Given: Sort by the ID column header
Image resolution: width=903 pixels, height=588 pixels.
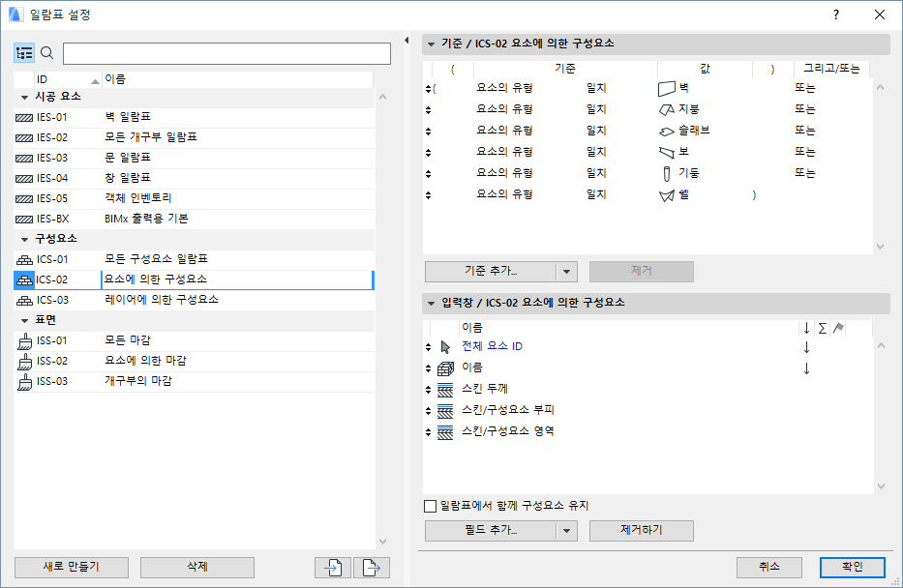Looking at the screenshot, I should [x=68, y=79].
